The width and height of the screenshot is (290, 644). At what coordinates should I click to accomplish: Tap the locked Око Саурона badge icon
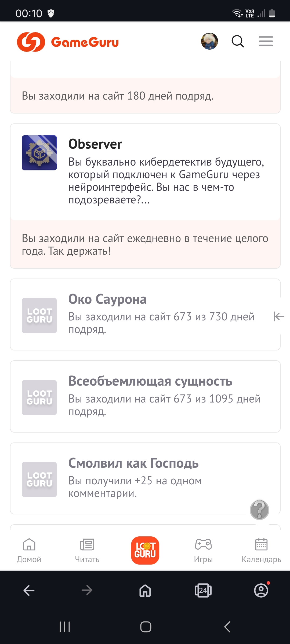[x=39, y=316]
